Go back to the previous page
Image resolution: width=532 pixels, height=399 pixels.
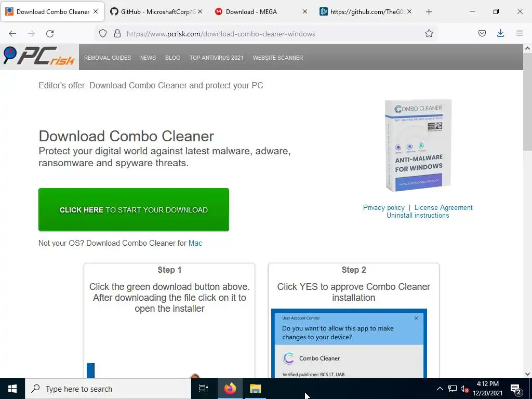(x=12, y=34)
